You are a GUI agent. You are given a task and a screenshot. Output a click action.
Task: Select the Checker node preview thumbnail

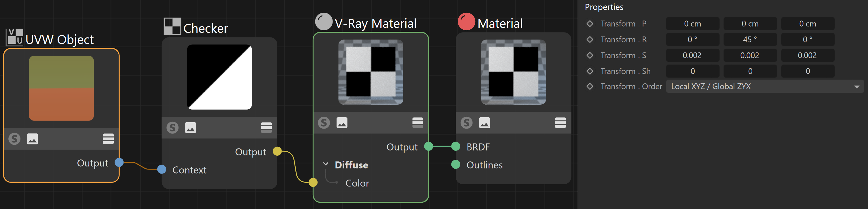219,77
